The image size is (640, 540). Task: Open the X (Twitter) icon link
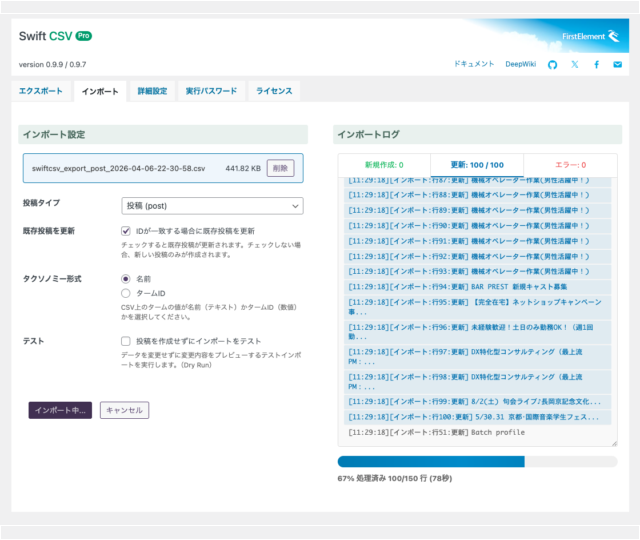click(x=574, y=64)
